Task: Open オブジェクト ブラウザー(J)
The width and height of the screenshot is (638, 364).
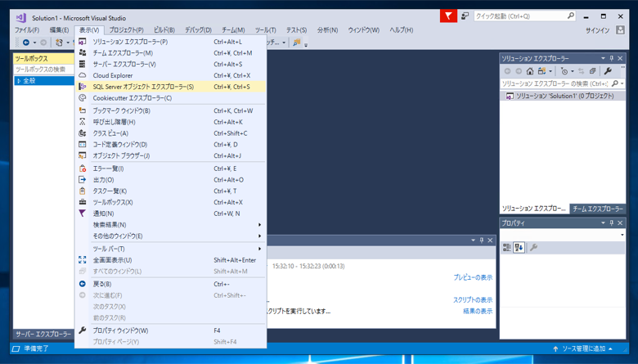Action: (x=171, y=155)
